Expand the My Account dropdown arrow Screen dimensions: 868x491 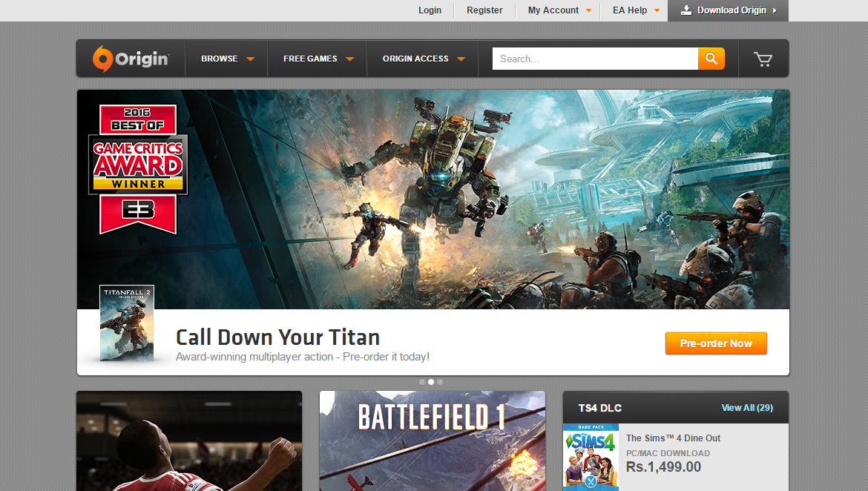click(x=588, y=10)
